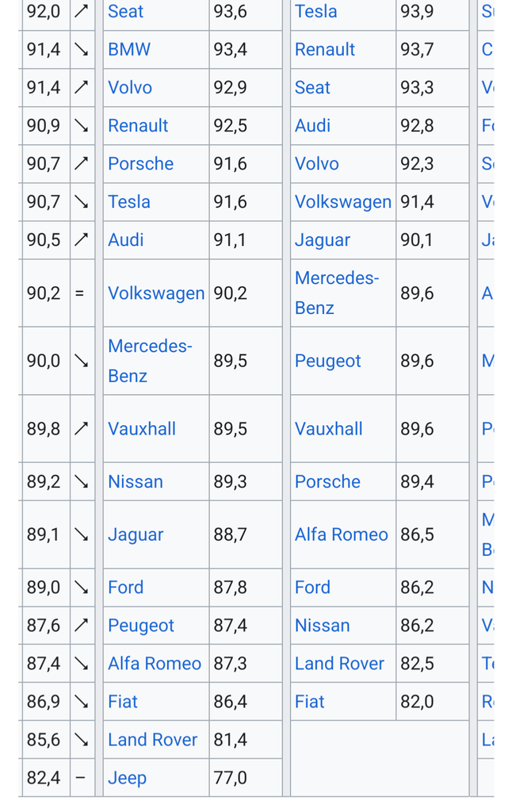
Task: Open Tesla link next to 93,9
Action: point(315,11)
